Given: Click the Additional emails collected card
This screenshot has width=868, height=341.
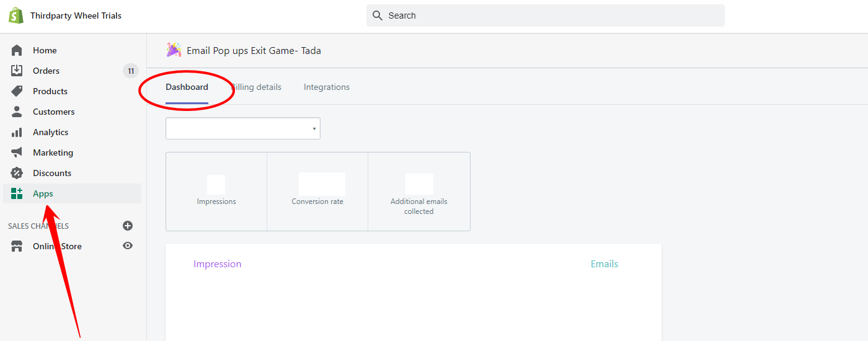Looking at the screenshot, I should [x=419, y=192].
